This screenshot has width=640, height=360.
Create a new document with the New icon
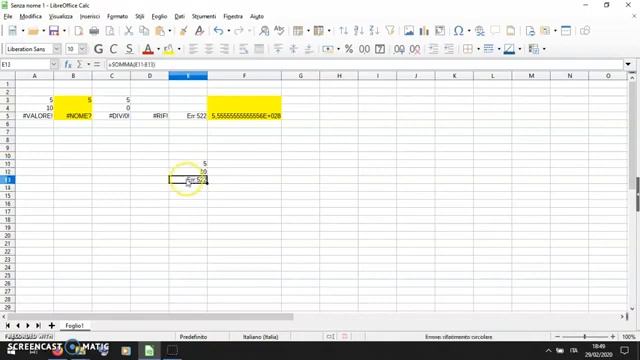click(12, 31)
